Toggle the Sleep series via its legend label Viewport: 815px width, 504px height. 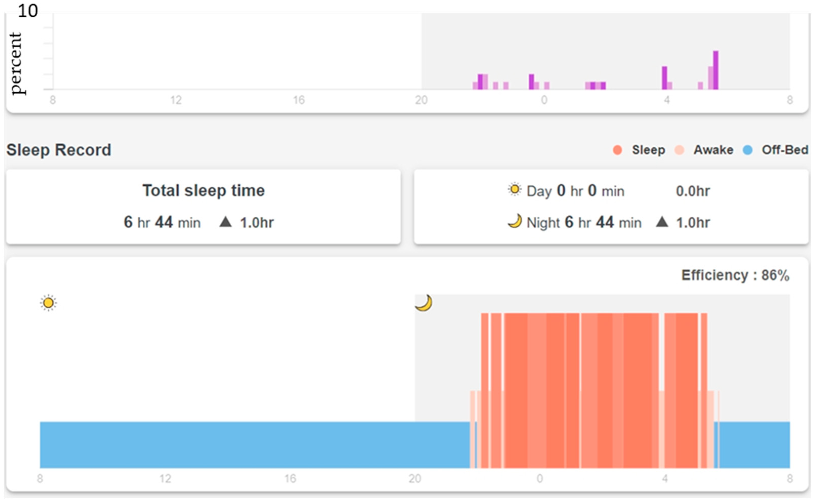tap(648, 150)
